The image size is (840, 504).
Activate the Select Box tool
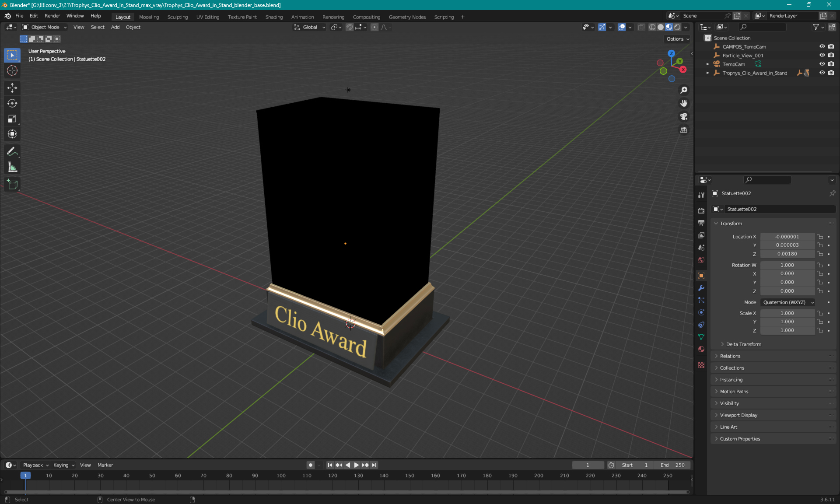(12, 55)
